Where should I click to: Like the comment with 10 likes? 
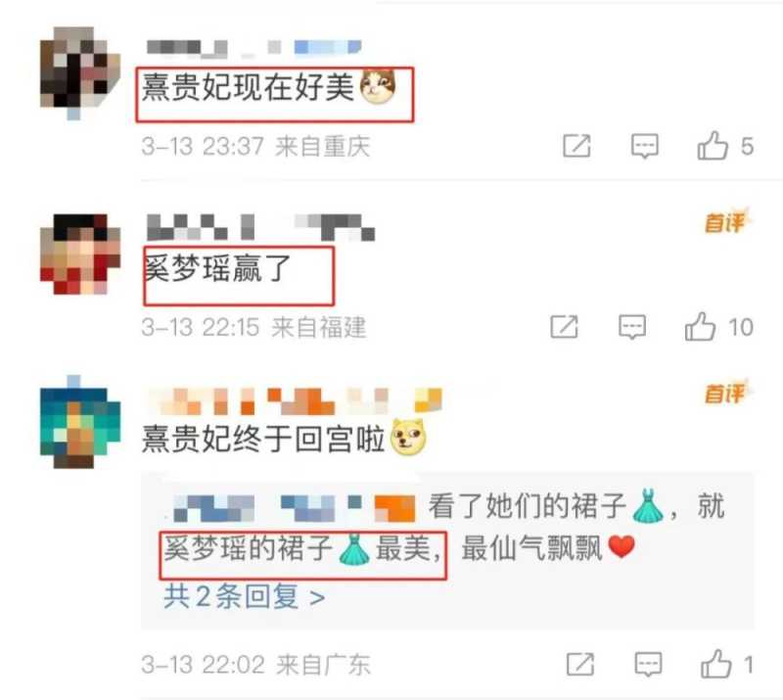[x=700, y=327]
